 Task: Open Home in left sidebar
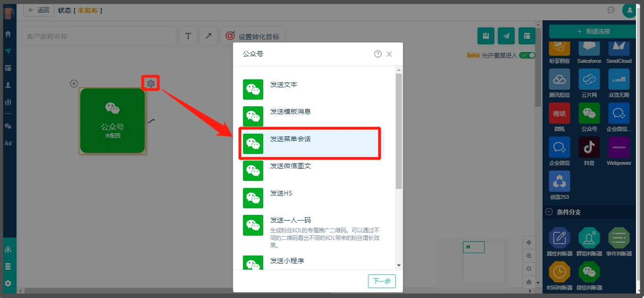(8, 34)
